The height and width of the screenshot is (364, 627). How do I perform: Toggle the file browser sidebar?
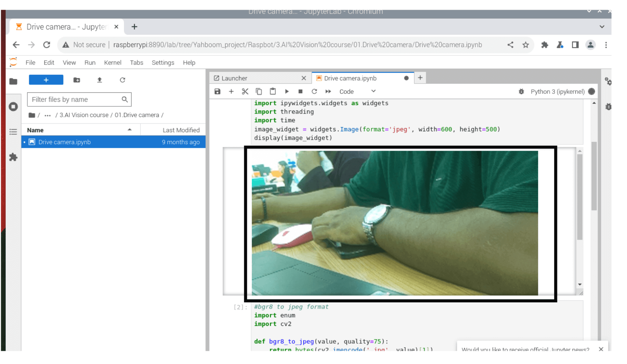point(13,81)
